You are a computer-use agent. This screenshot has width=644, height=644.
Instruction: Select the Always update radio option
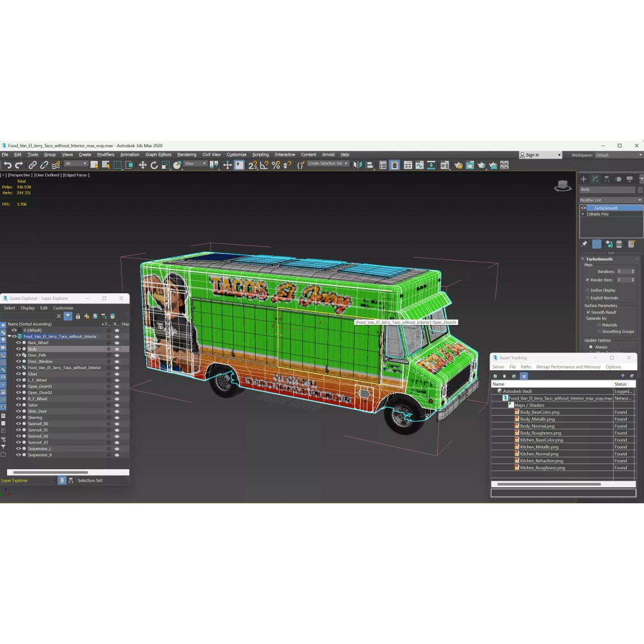pos(591,347)
